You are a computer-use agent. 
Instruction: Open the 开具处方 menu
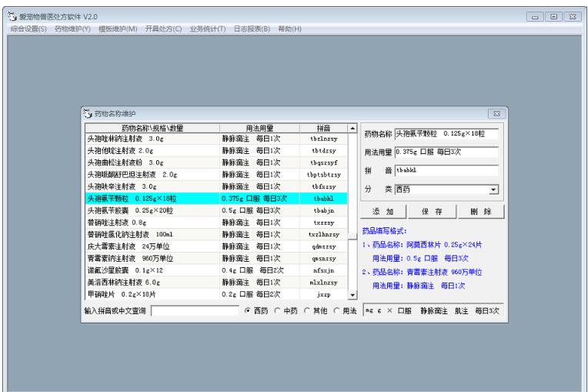click(x=163, y=29)
